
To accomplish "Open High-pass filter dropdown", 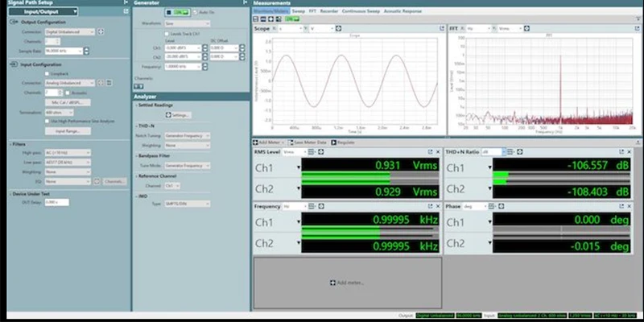I will (68, 152).
